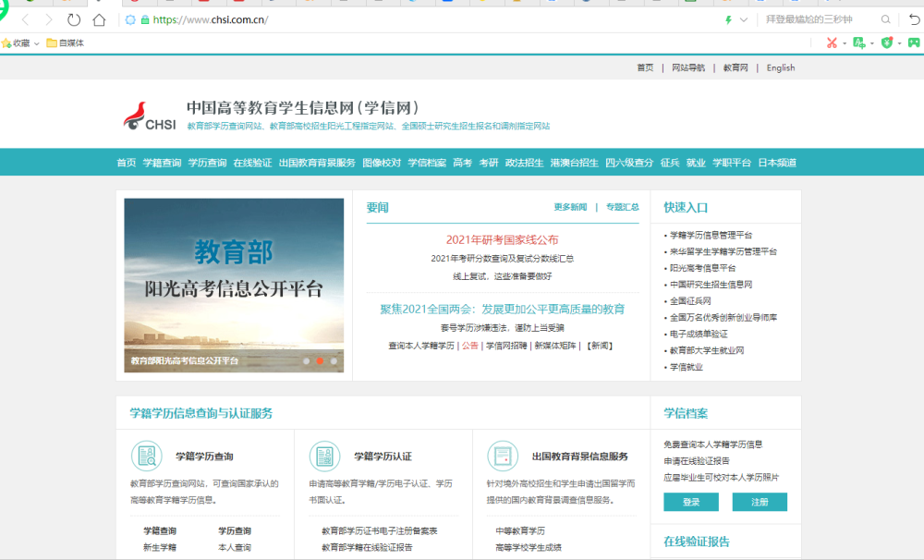
Task: Click 在线验证报告 heading
Action: [x=697, y=542]
